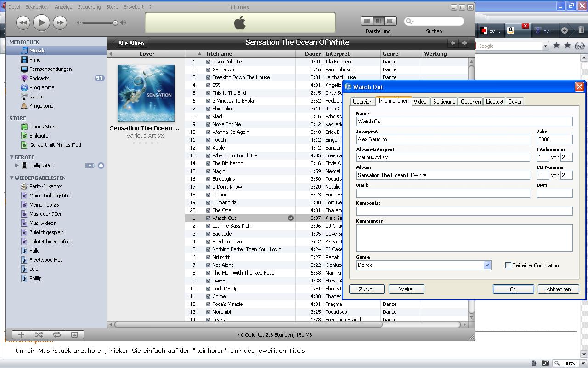This screenshot has height=368, width=588.
Task: Open browser Google search engine dropdown
Action: (545, 46)
